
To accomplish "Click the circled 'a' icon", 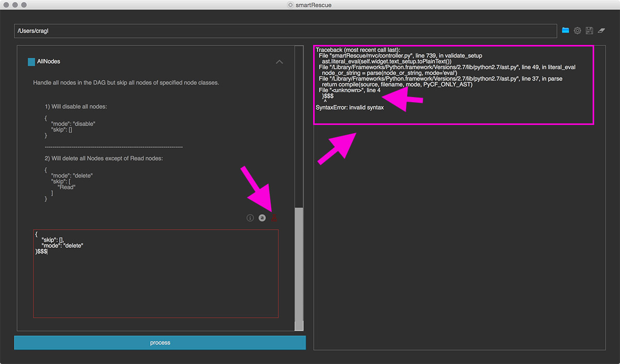I will [x=262, y=218].
